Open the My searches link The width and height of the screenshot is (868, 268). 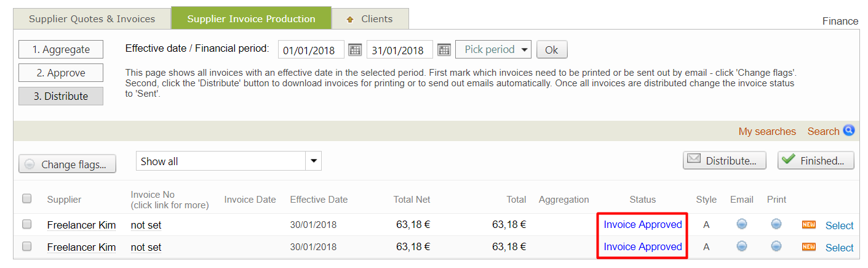click(767, 131)
